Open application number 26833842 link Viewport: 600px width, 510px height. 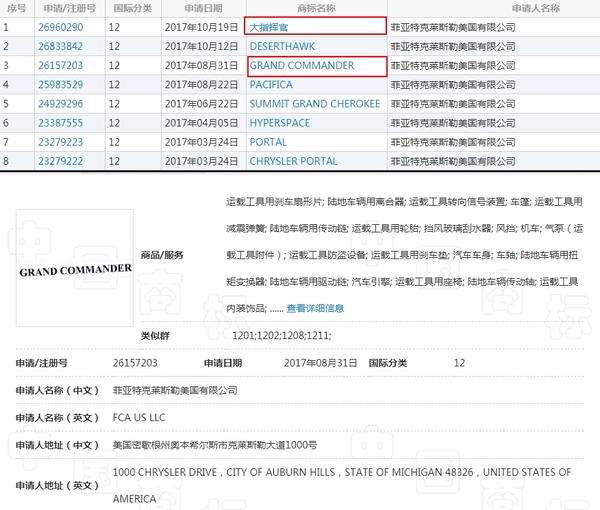pos(60,47)
